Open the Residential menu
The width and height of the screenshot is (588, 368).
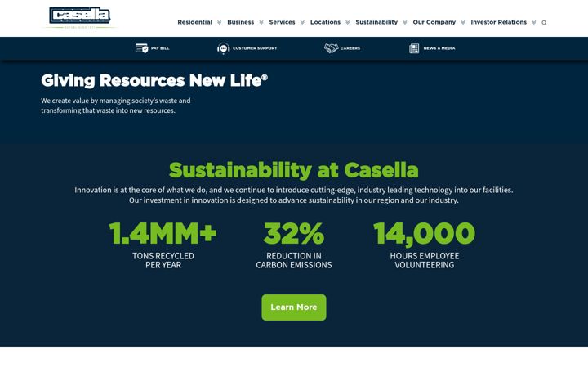point(195,22)
